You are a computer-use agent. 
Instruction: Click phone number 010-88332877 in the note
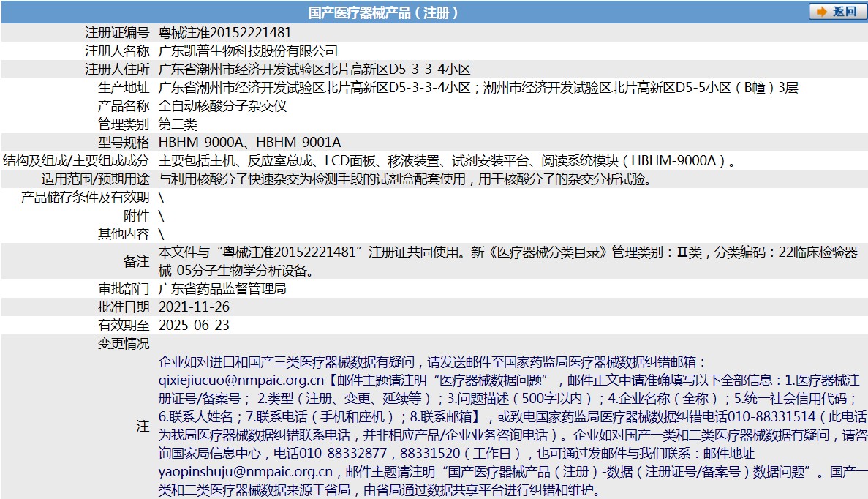pos(343,454)
